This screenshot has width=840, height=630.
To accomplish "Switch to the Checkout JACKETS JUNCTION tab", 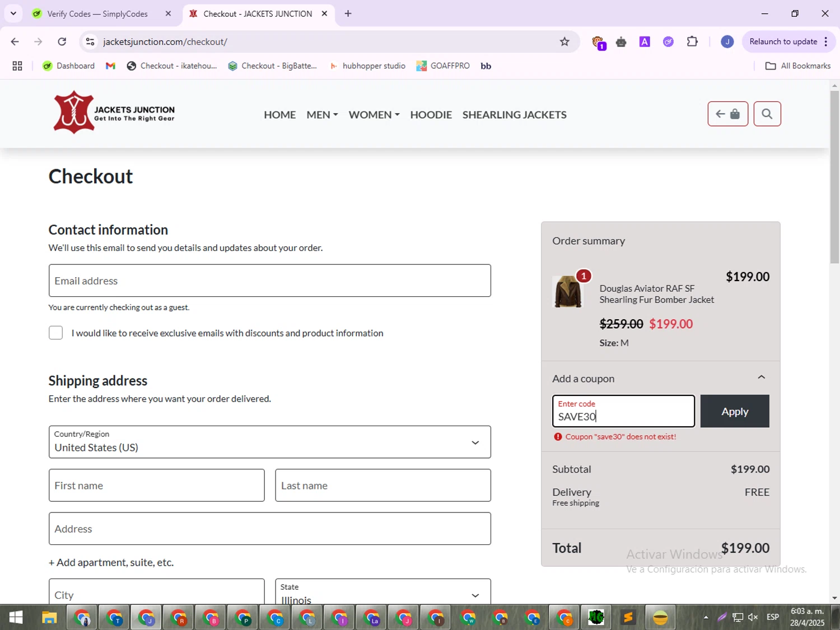I will tap(259, 14).
